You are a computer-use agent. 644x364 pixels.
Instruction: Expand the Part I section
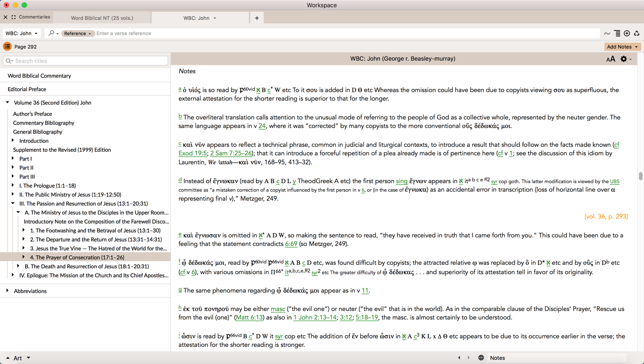tap(13, 158)
